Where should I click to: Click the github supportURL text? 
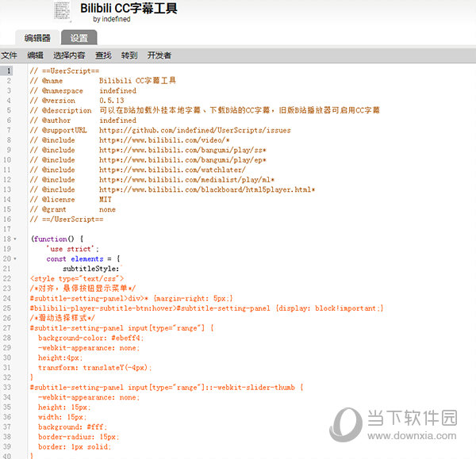(195, 130)
